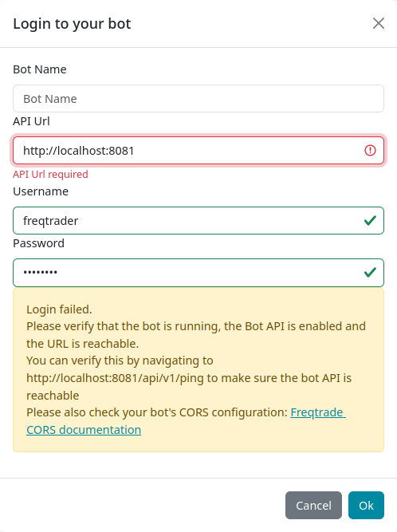Click the red error icon in API Url

coord(370,150)
